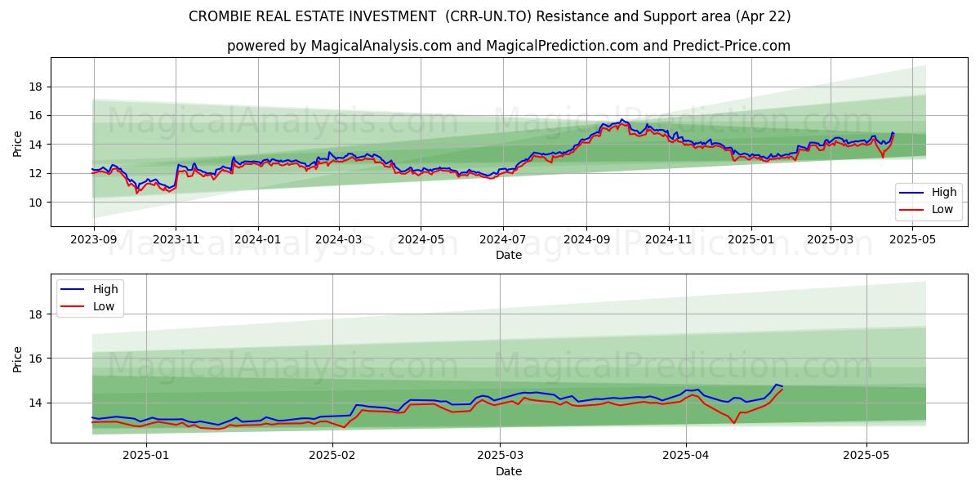980x490 pixels.
Task: Click the 2025-04 tick label on the bottom chart
Action: [686, 457]
